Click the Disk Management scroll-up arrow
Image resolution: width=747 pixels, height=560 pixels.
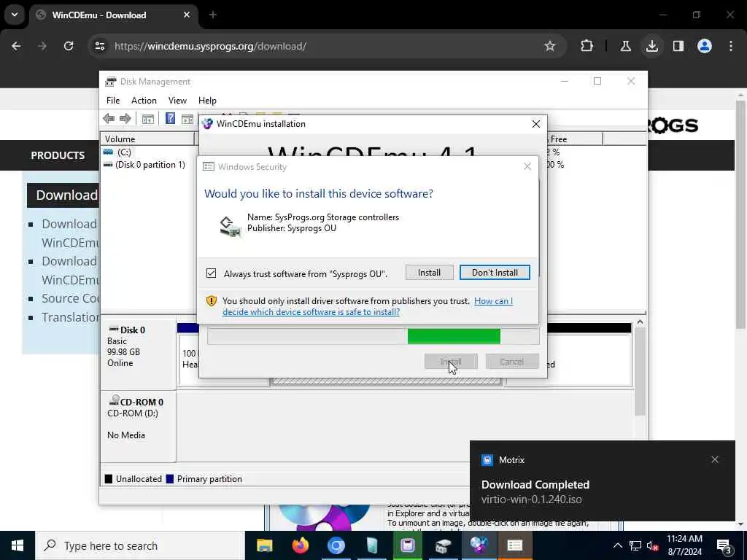point(640,322)
